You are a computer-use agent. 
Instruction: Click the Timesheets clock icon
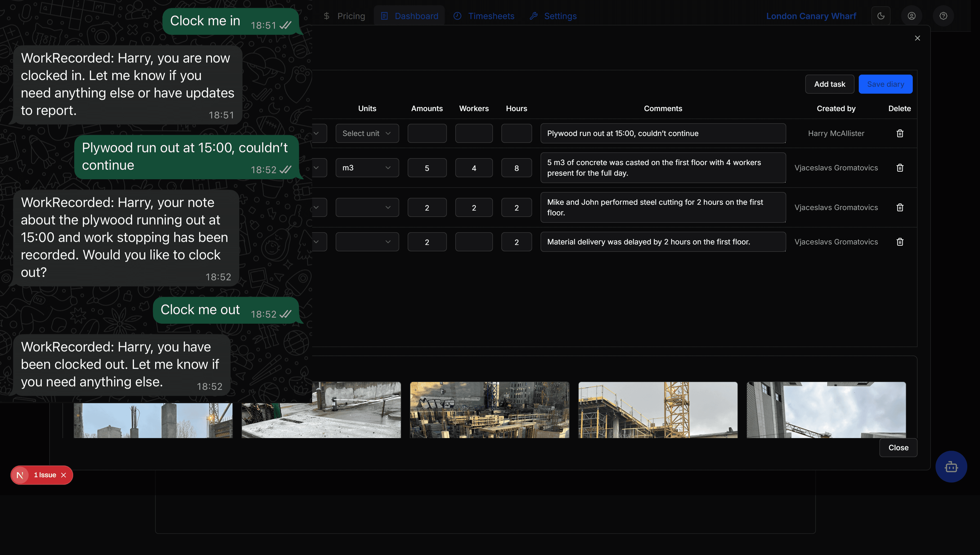tap(457, 16)
